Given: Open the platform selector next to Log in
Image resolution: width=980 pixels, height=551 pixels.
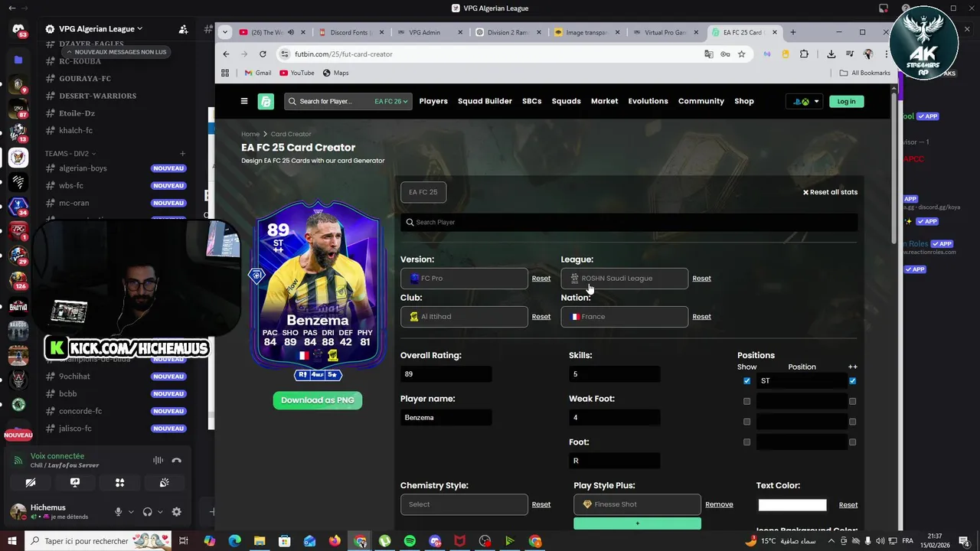Looking at the screenshot, I should pos(805,101).
